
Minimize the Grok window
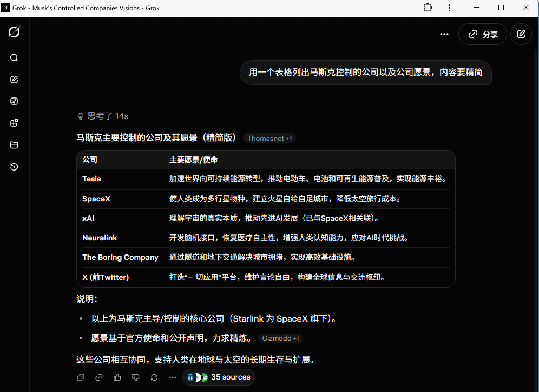476,8
